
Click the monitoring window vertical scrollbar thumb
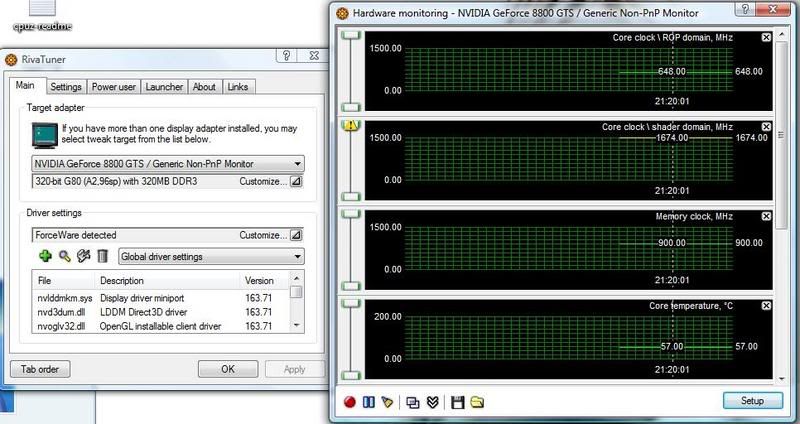781,136
